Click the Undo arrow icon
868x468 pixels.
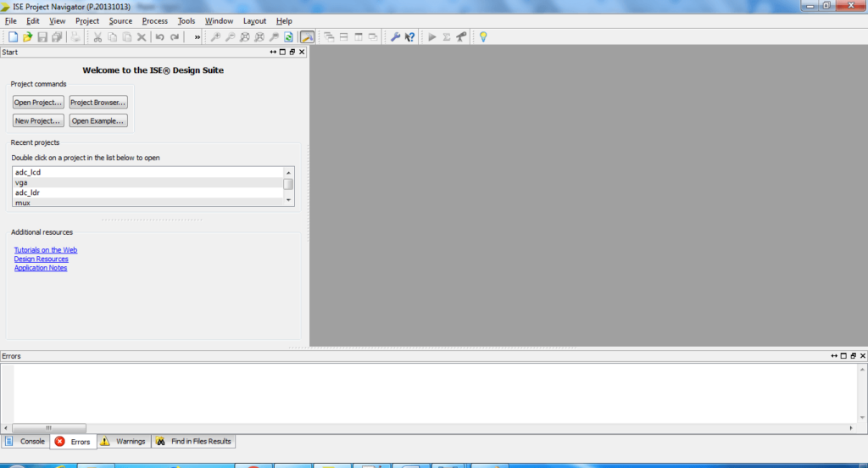(x=160, y=37)
